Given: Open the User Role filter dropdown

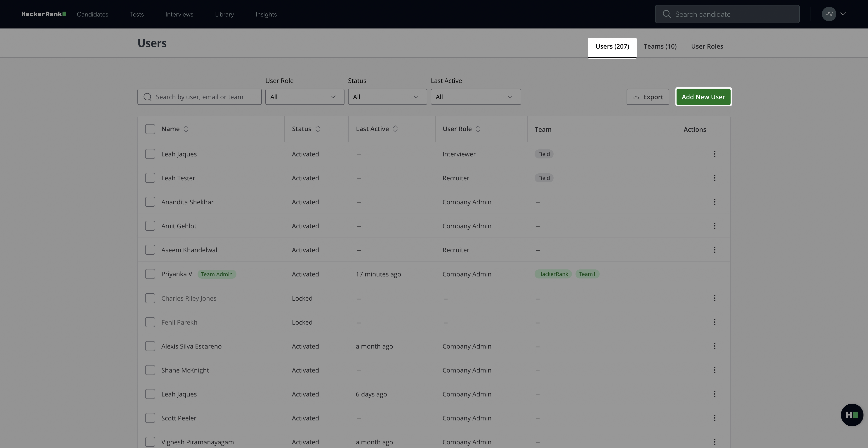Looking at the screenshot, I should (304, 97).
